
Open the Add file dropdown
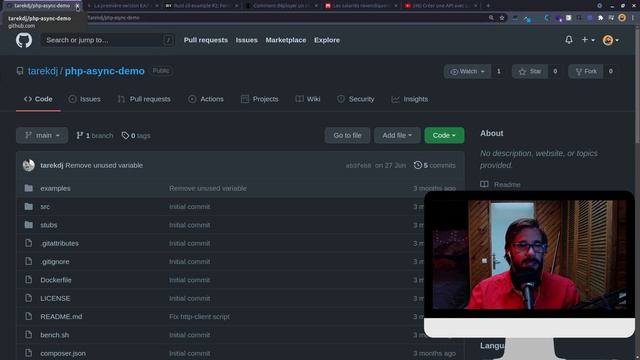click(397, 136)
